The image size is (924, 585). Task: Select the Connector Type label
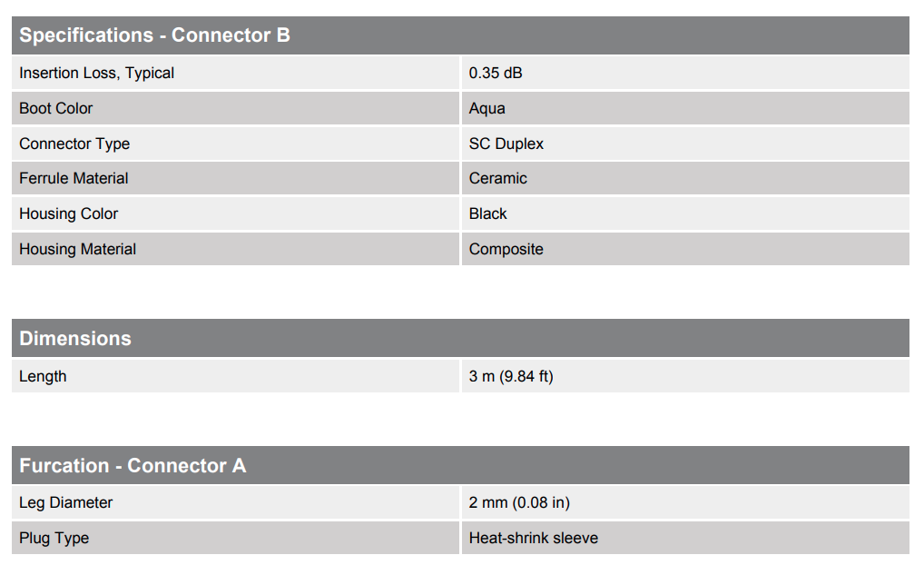[74, 144]
